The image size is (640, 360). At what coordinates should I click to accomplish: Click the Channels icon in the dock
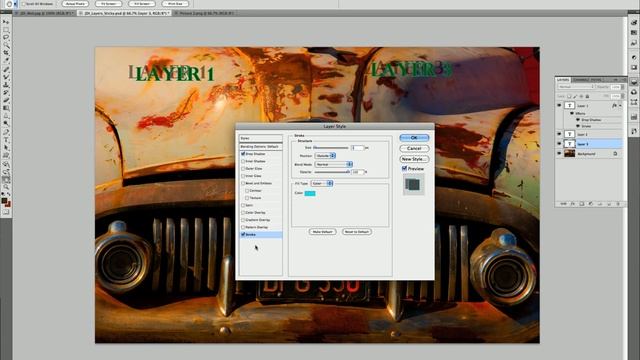click(x=633, y=92)
